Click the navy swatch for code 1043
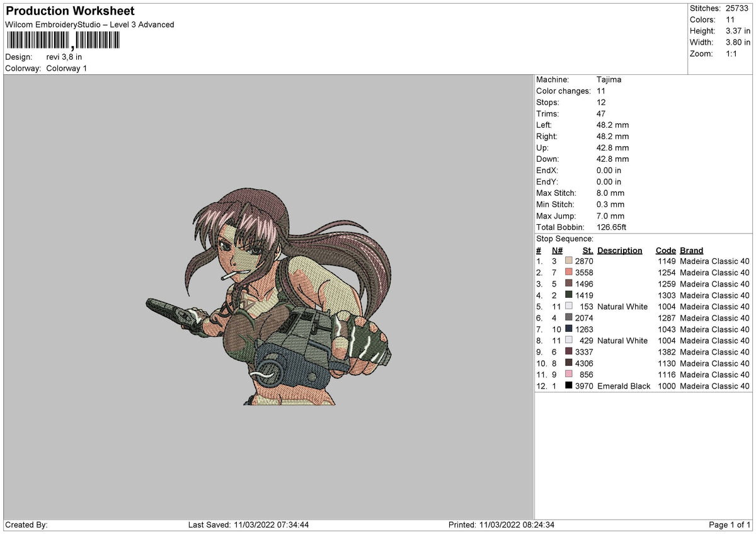This screenshot has width=756, height=534. (x=569, y=329)
